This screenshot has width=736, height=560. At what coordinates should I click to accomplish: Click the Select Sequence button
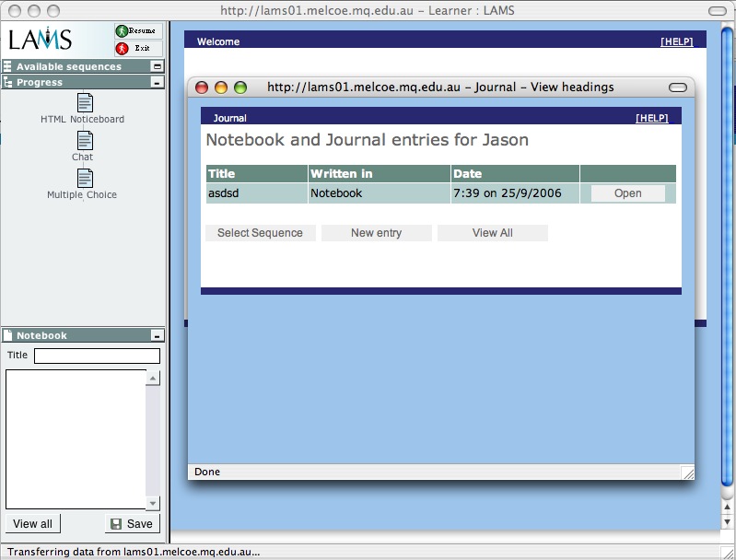[x=260, y=233]
